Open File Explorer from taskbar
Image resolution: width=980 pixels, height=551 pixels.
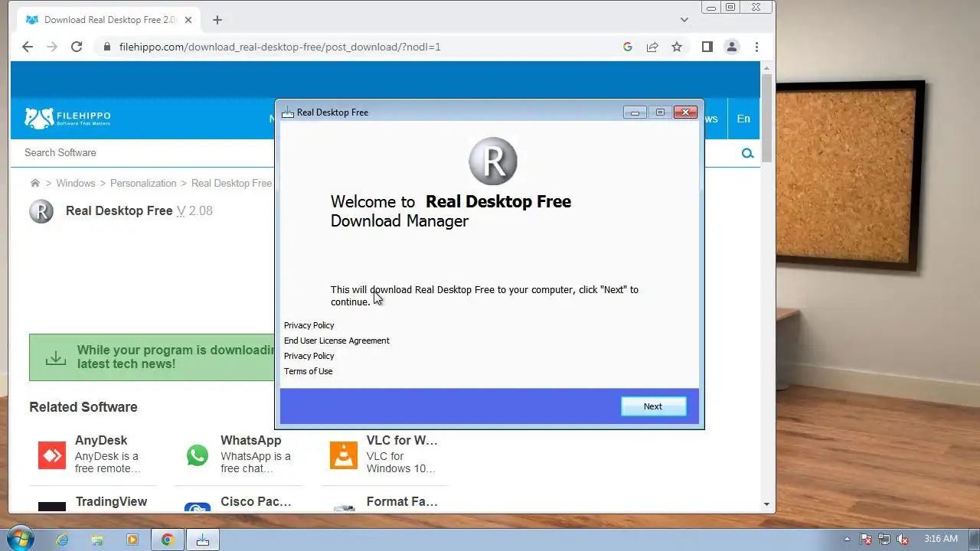tap(97, 540)
